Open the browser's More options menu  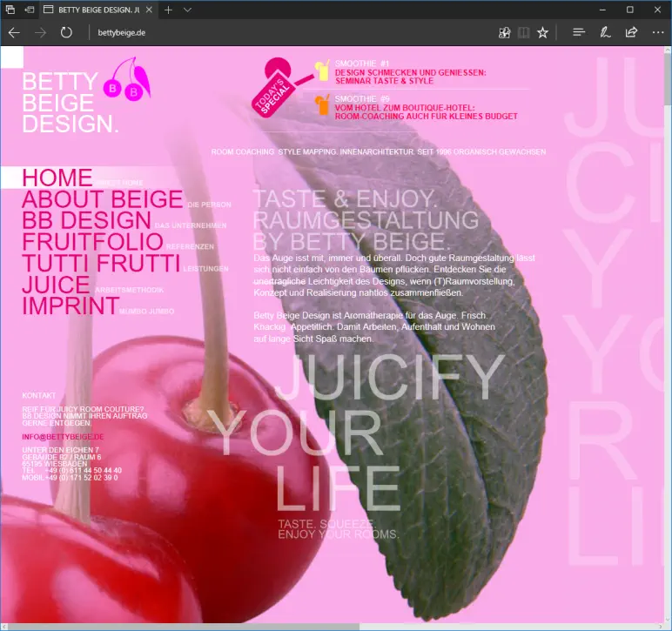pyautogui.click(x=657, y=32)
